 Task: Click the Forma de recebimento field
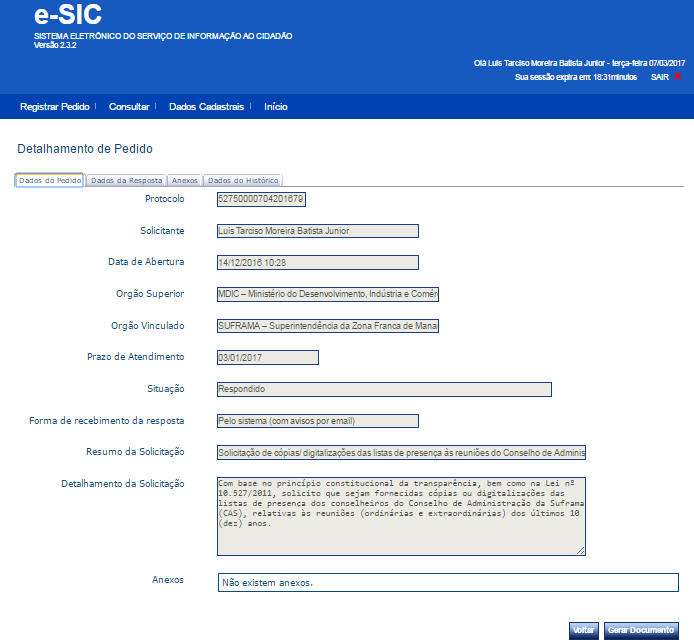click(x=318, y=421)
